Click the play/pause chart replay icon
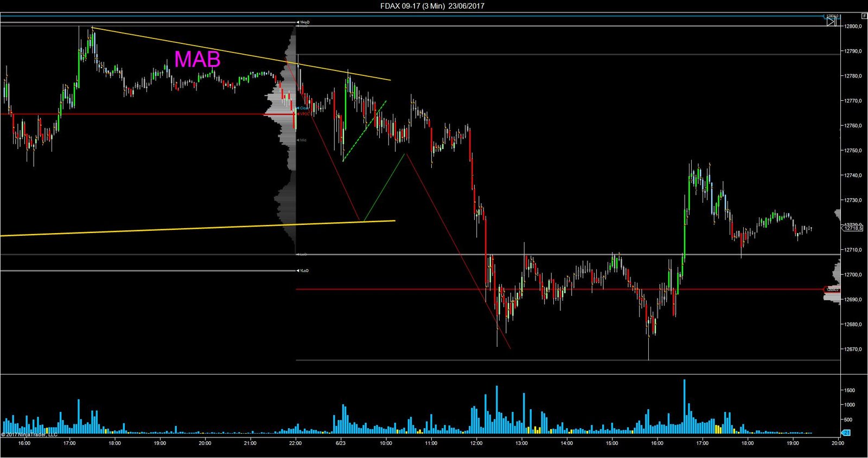The width and height of the screenshot is (868, 458). click(x=831, y=22)
